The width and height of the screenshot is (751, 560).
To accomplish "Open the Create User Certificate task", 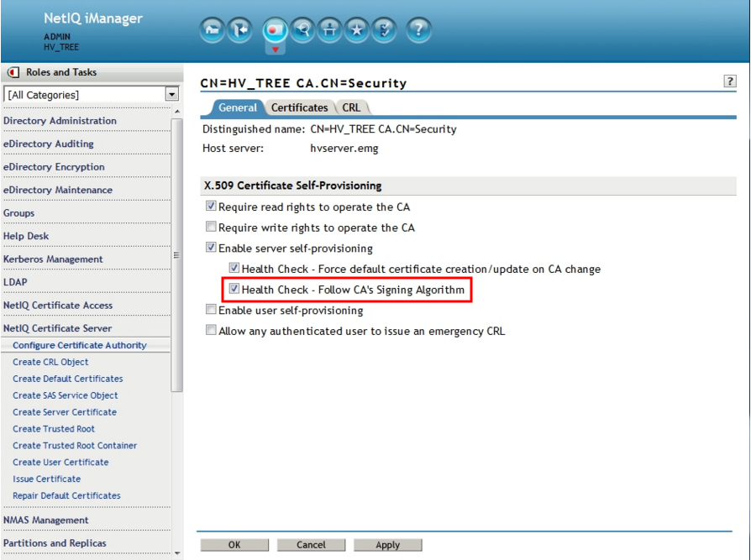I will (x=60, y=463).
